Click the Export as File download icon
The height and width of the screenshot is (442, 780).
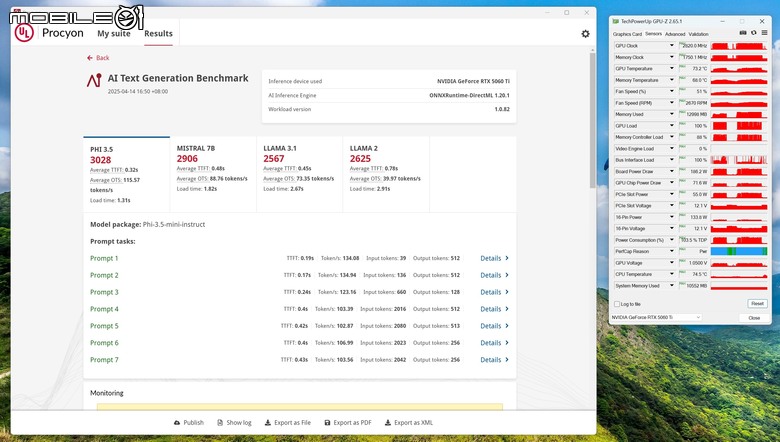pyautogui.click(x=268, y=423)
